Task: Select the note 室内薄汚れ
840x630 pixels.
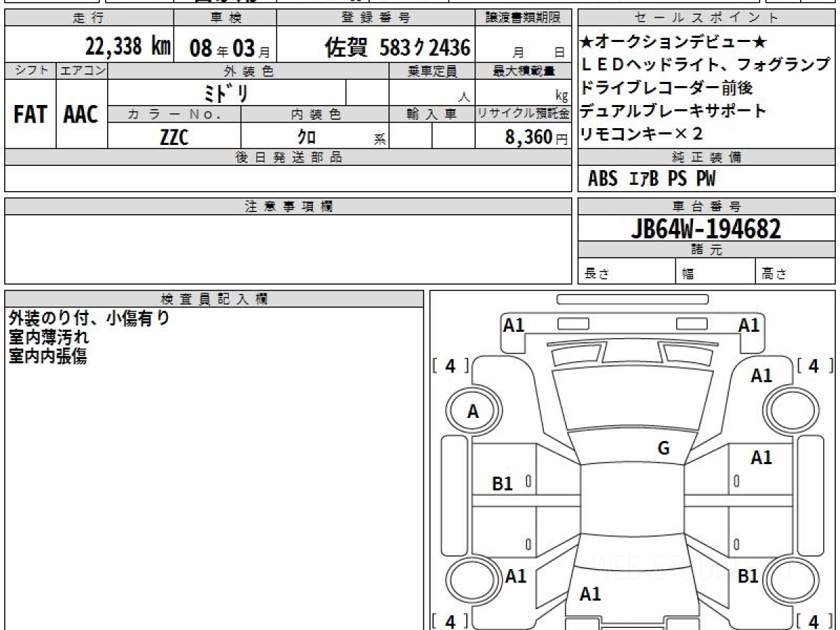Action: [x=48, y=337]
